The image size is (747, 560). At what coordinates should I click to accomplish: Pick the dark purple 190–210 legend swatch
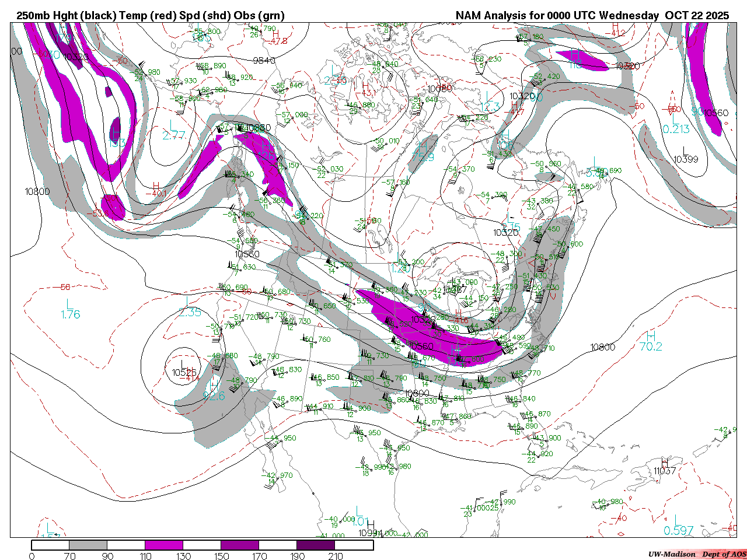click(x=316, y=545)
